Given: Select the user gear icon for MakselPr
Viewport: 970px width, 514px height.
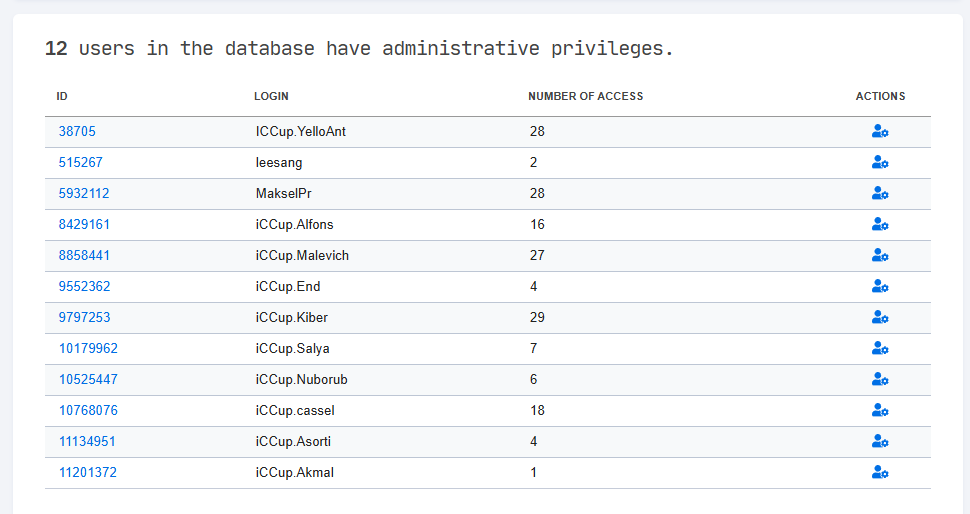Looking at the screenshot, I should point(880,193).
